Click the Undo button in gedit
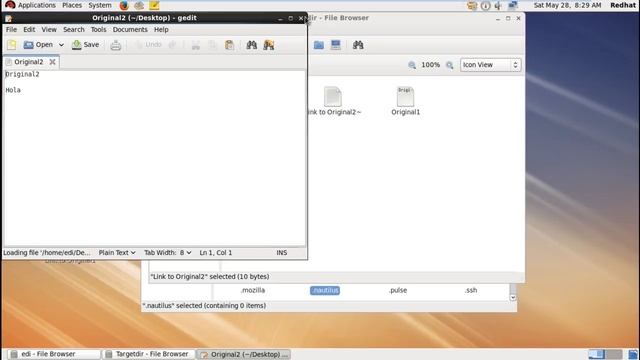 tap(148, 45)
